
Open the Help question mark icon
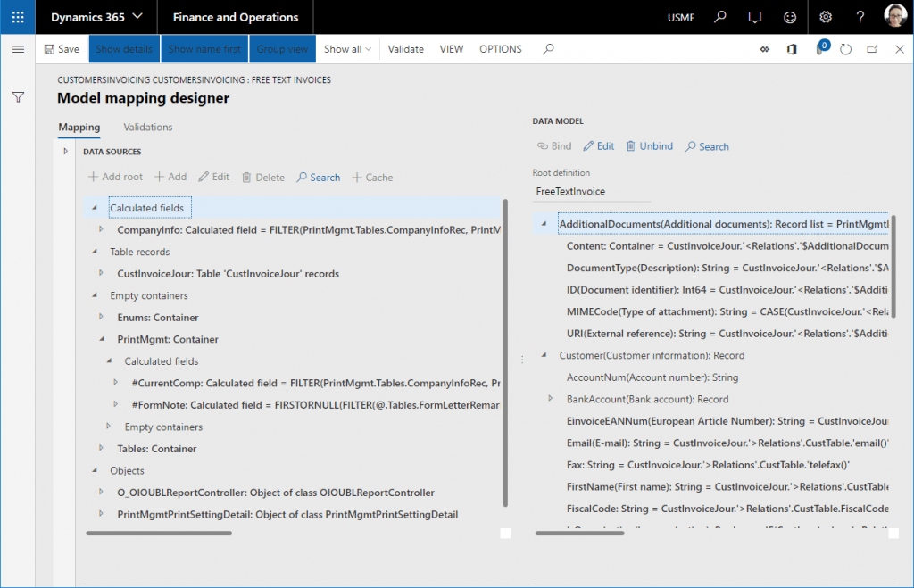point(860,17)
